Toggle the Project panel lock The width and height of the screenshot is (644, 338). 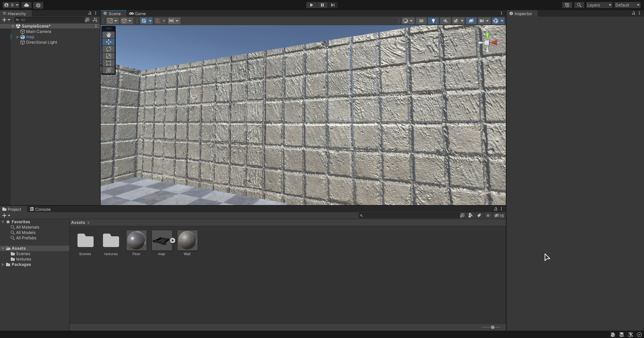click(496, 209)
